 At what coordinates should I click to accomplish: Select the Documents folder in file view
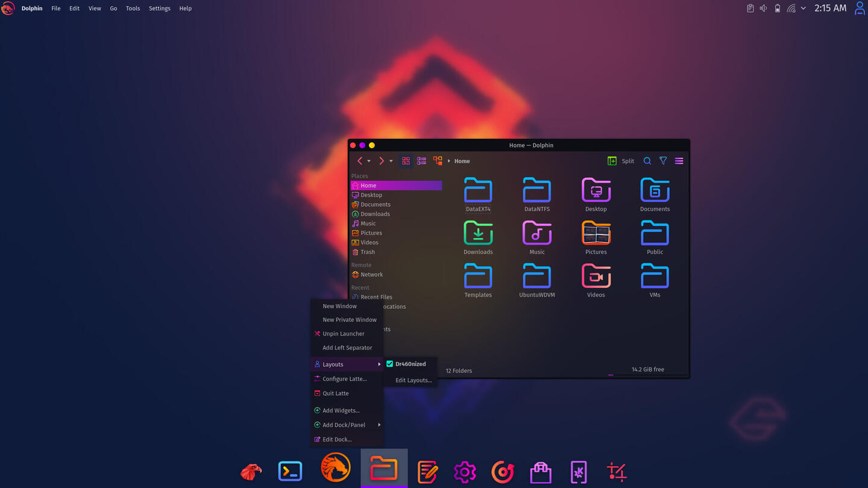pyautogui.click(x=655, y=195)
